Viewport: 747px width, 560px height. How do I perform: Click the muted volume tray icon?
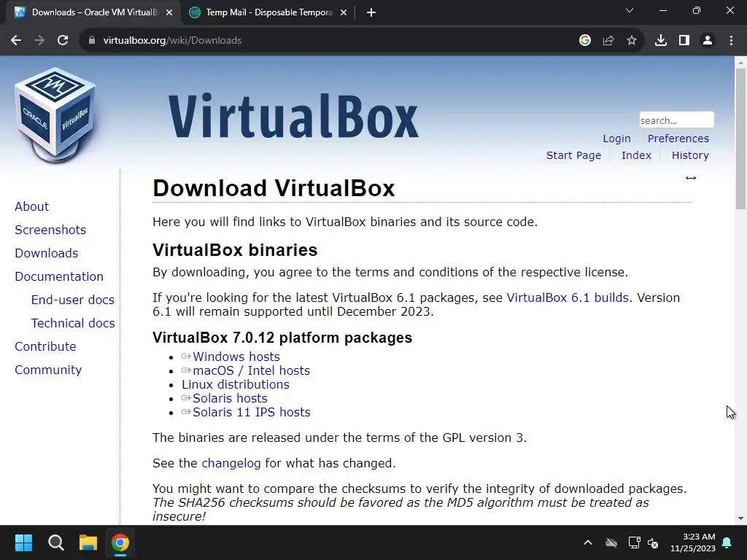coord(653,542)
